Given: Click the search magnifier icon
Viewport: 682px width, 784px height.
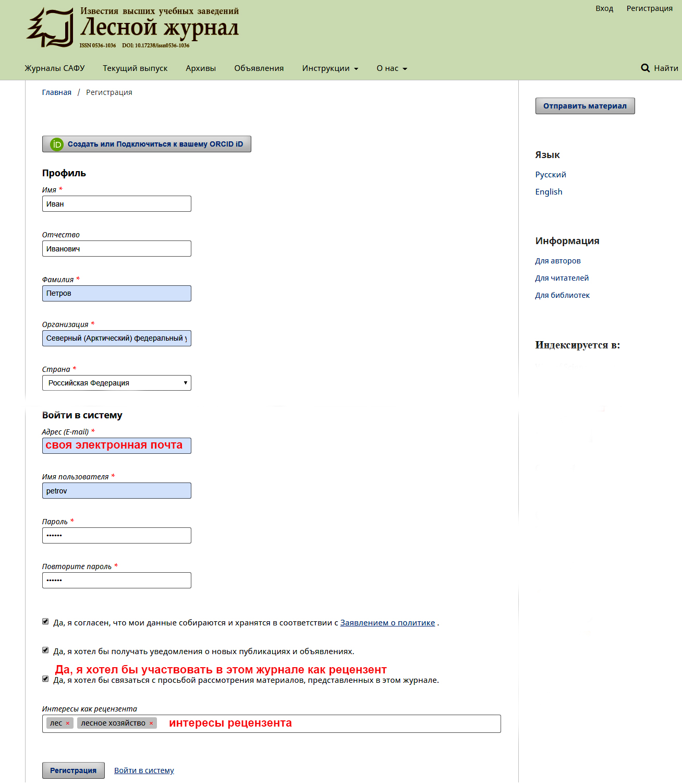Looking at the screenshot, I should pos(645,68).
